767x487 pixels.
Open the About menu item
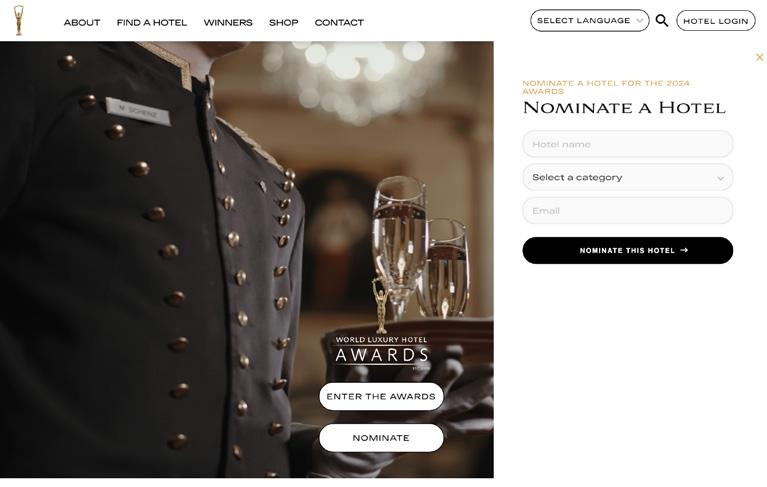82,22
